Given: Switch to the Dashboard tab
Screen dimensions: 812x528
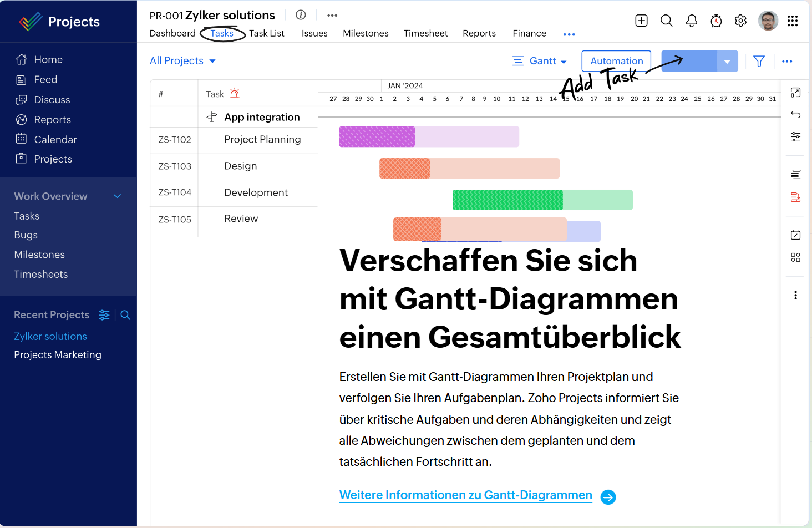Looking at the screenshot, I should [x=172, y=33].
